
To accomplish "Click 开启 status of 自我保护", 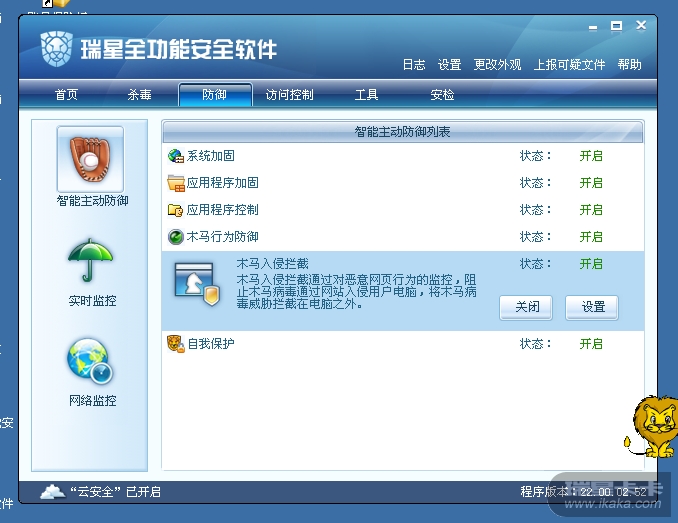I will pos(591,344).
